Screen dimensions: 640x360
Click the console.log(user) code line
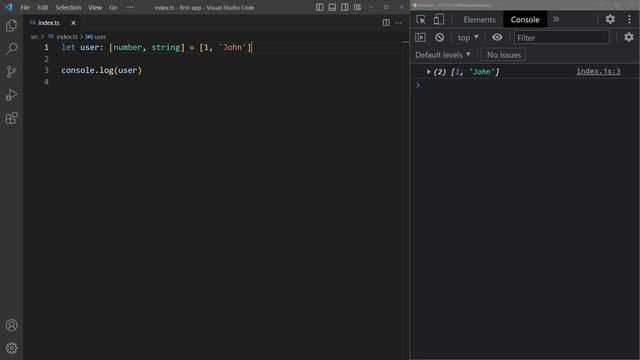pos(101,70)
